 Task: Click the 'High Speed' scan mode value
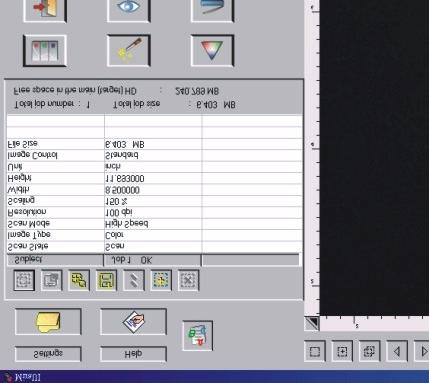tap(127, 223)
